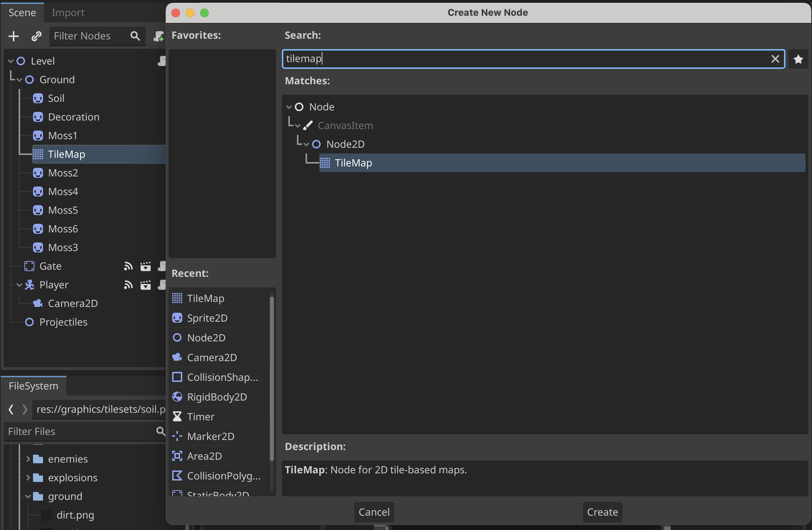The image size is (812, 530).
Task: Pick CollisionPolygon from the Recent list
Action: click(217, 476)
